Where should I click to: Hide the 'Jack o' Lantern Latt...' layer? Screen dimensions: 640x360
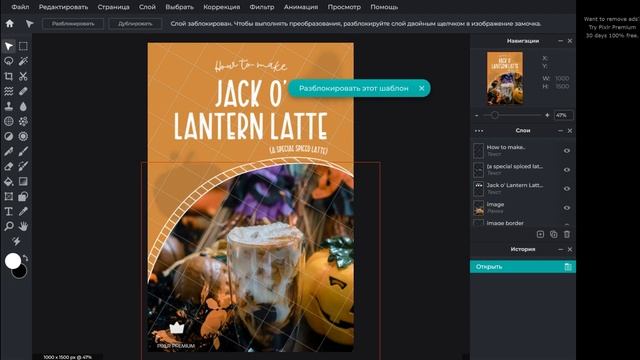point(567,189)
